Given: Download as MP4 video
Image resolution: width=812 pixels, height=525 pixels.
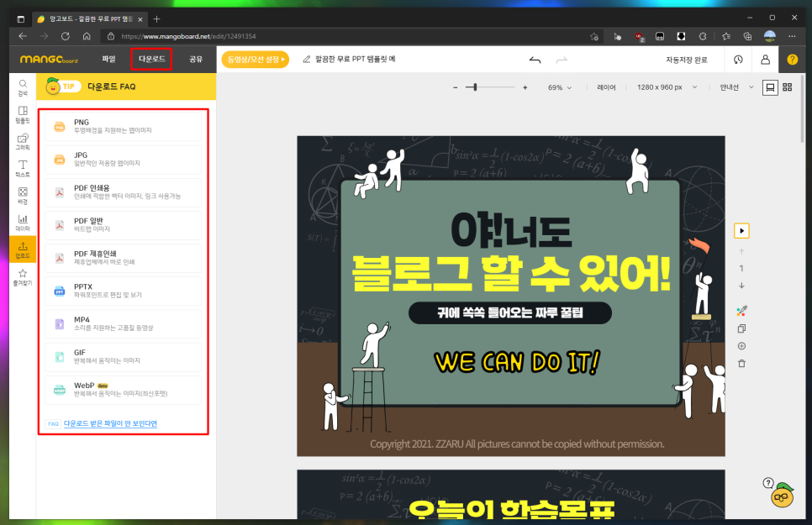Looking at the screenshot, I should coord(124,324).
